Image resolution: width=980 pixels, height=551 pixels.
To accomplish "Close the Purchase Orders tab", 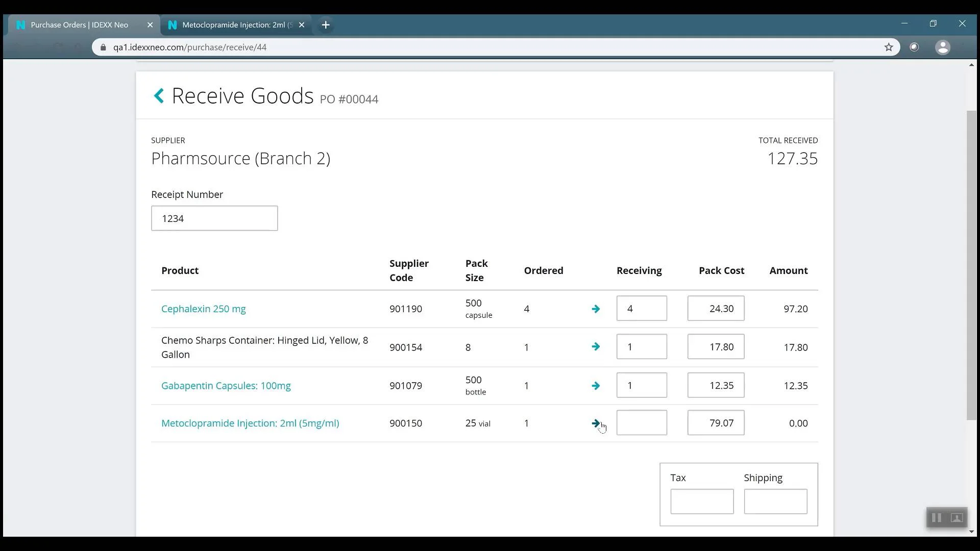I will (x=150, y=24).
